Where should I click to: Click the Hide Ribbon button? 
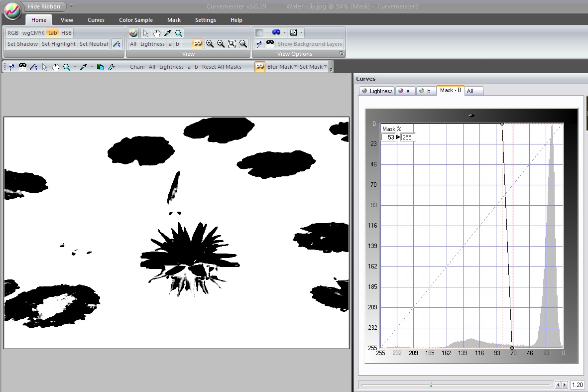tap(44, 6)
